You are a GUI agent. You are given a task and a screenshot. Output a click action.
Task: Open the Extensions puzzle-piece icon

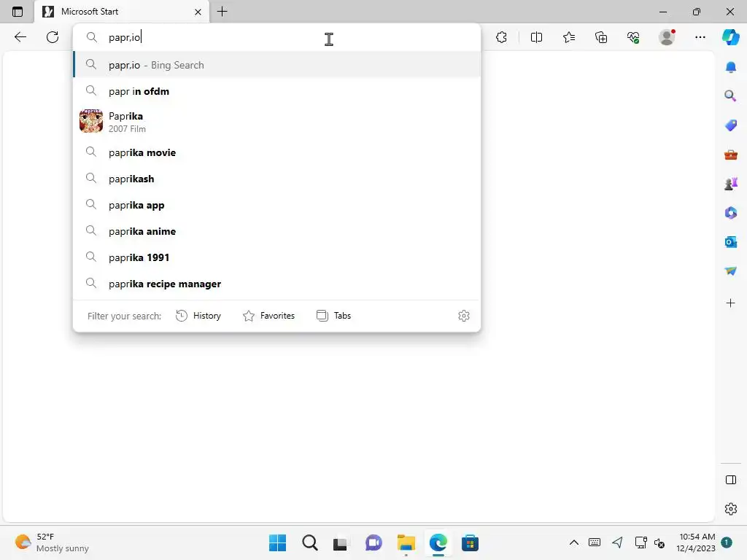(501, 37)
